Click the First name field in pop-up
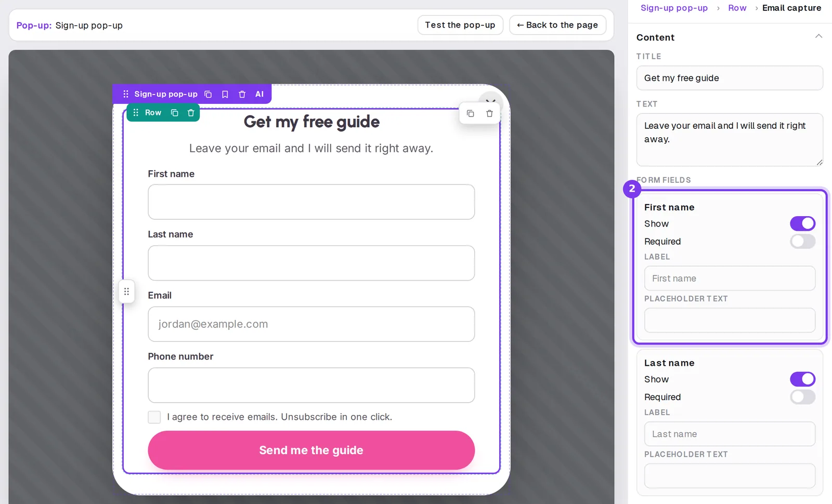Viewport: 832px width, 504px height. coord(311,202)
